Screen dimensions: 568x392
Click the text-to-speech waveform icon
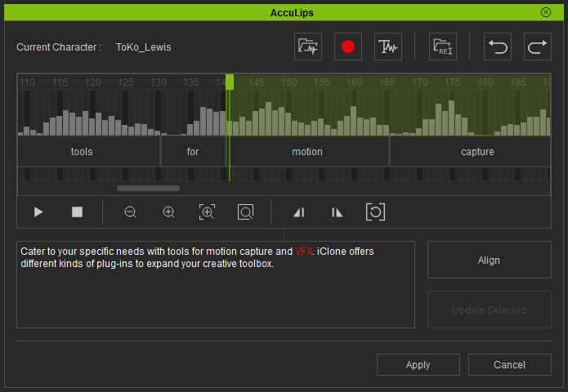[388, 47]
